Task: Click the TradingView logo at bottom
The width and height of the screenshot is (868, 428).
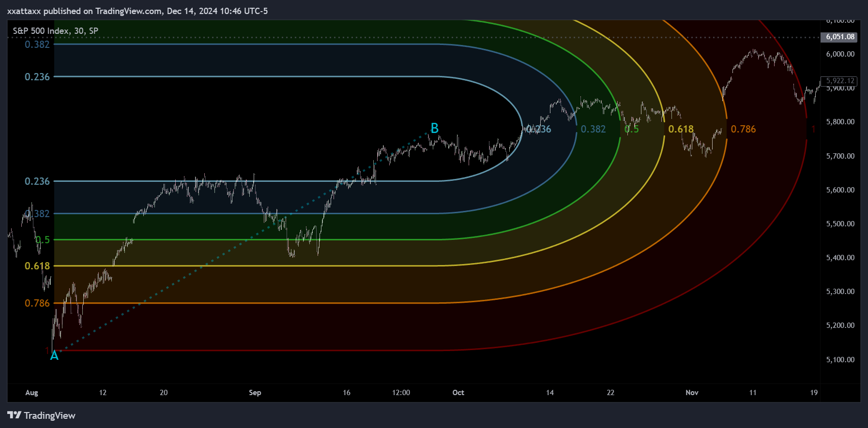Action: coord(42,415)
